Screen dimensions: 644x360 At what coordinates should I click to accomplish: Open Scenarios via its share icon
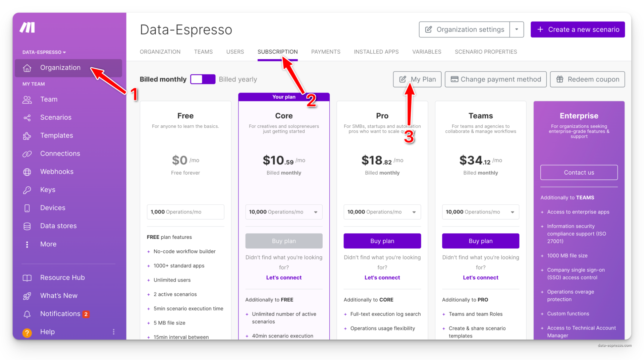coord(27,118)
